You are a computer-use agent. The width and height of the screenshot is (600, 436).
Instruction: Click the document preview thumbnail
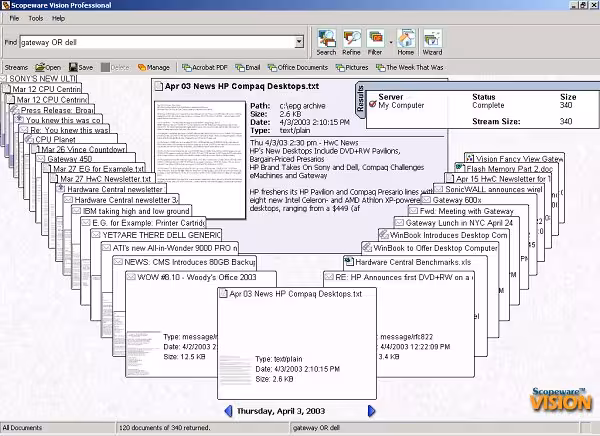(x=200, y=160)
